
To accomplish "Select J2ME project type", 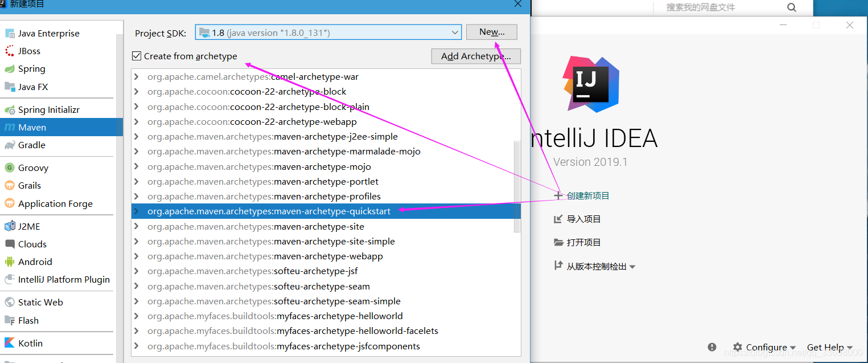I will (29, 226).
